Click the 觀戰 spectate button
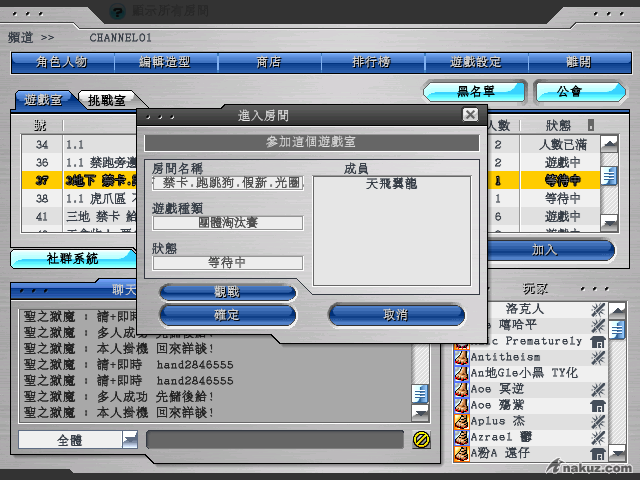 click(227, 292)
